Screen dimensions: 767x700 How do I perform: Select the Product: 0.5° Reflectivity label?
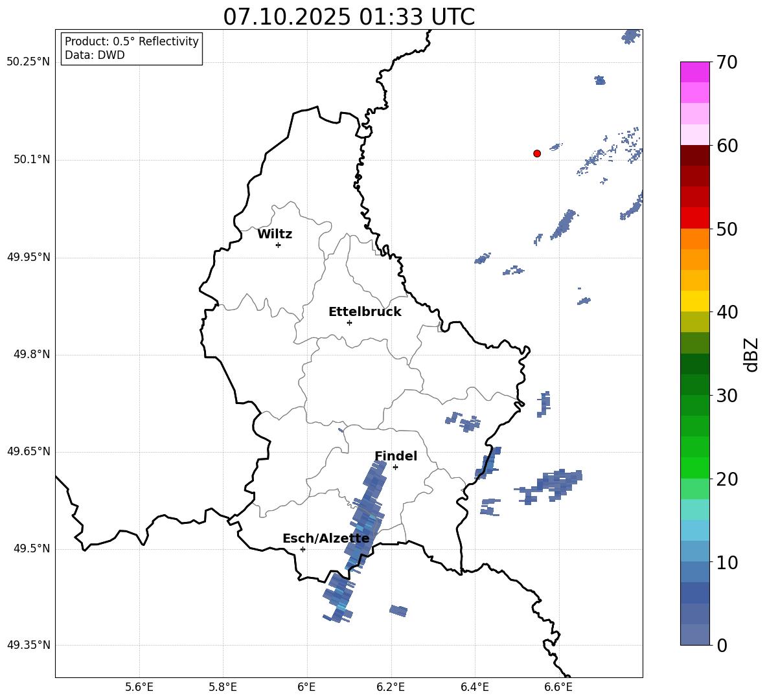[132, 41]
